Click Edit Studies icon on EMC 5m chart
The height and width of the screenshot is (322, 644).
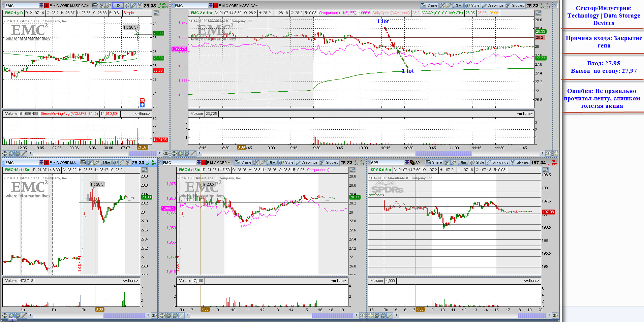(257, 162)
